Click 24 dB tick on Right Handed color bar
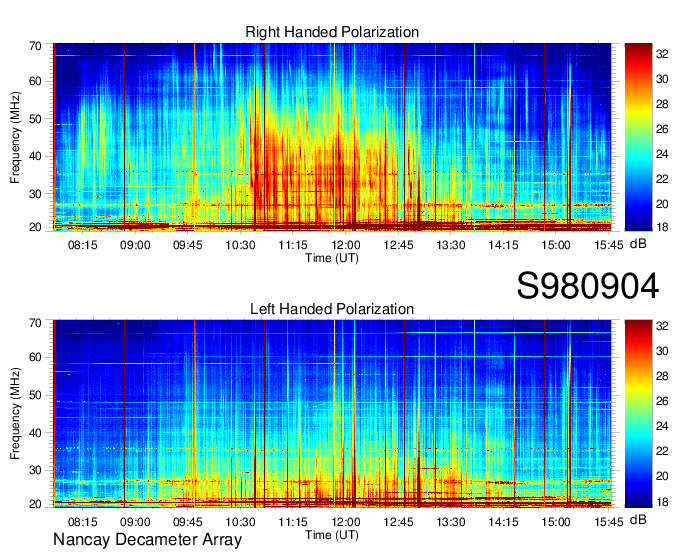680x552 pixels. point(662,154)
